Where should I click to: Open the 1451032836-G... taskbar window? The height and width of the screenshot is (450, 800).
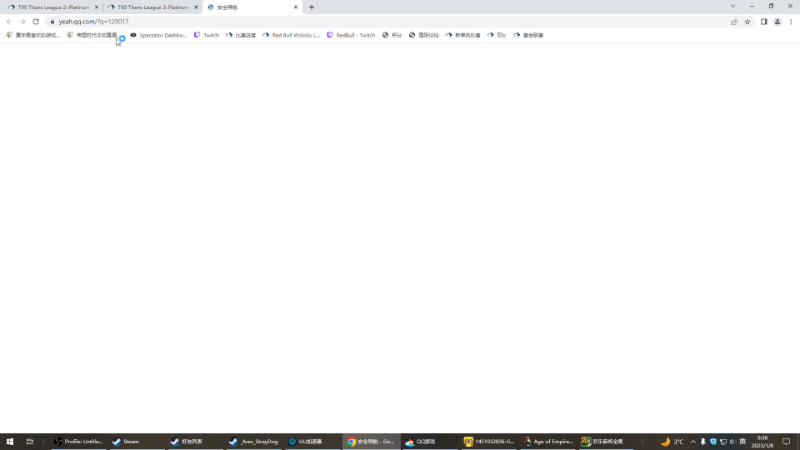click(x=488, y=441)
